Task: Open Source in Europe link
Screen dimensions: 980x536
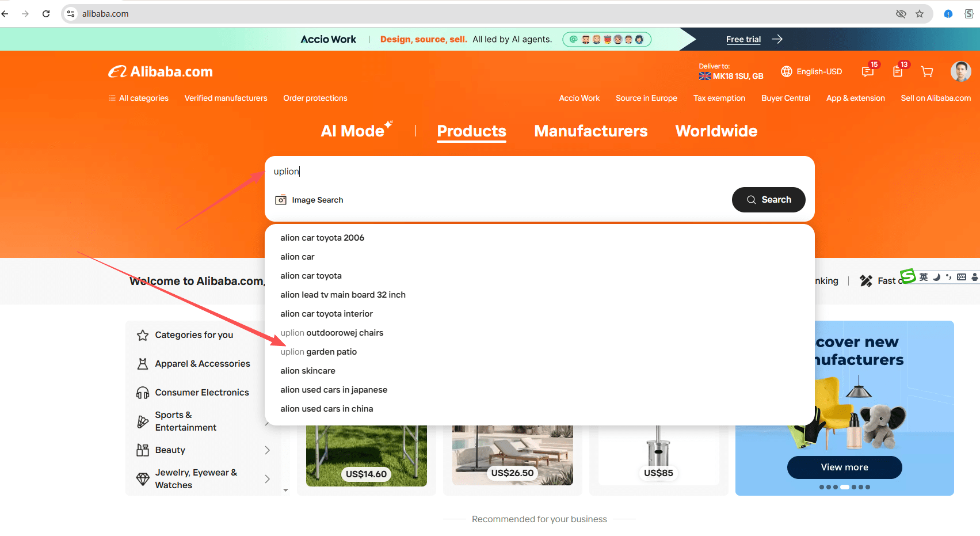Action: [646, 98]
